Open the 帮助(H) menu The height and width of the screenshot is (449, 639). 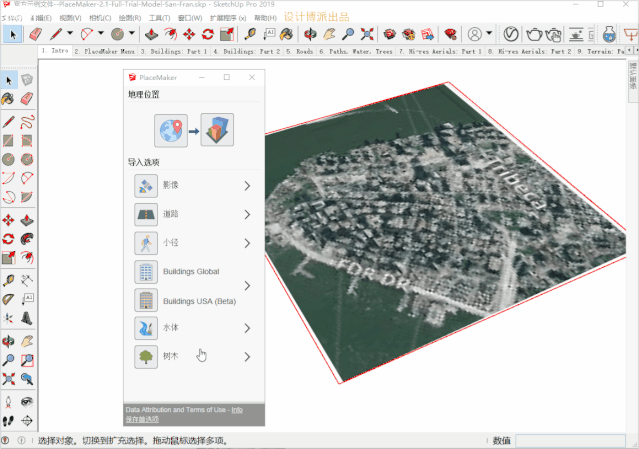point(265,18)
